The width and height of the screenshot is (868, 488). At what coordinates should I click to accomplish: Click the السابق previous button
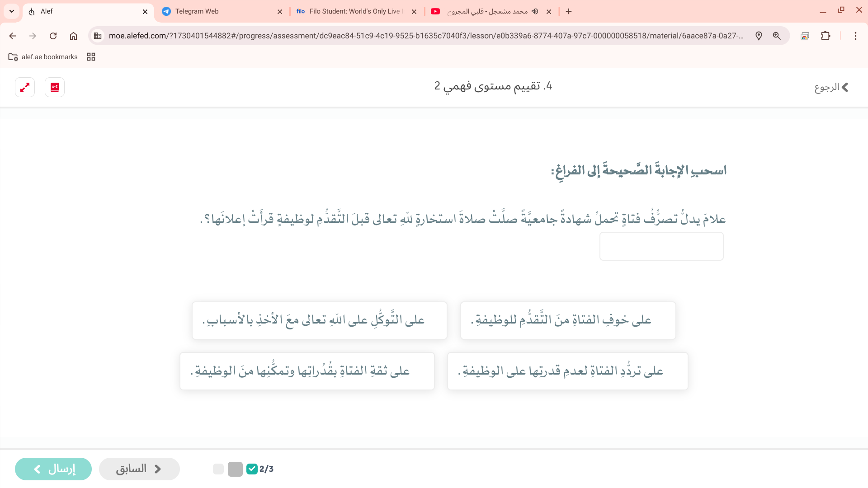(x=139, y=469)
